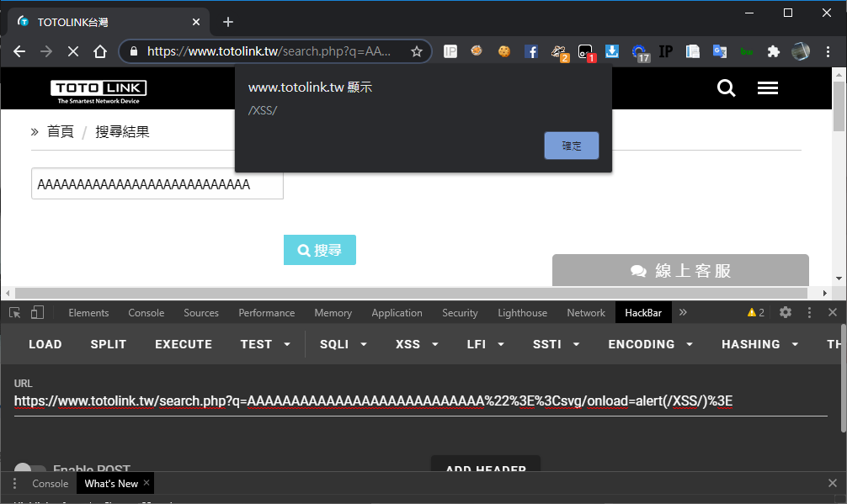Open the Chrome three-dot menu
The width and height of the screenshot is (847, 504).
coord(828,51)
